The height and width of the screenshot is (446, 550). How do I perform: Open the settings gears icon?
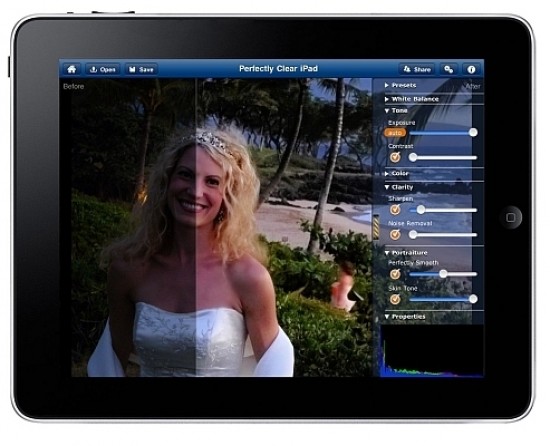pyautogui.click(x=449, y=69)
